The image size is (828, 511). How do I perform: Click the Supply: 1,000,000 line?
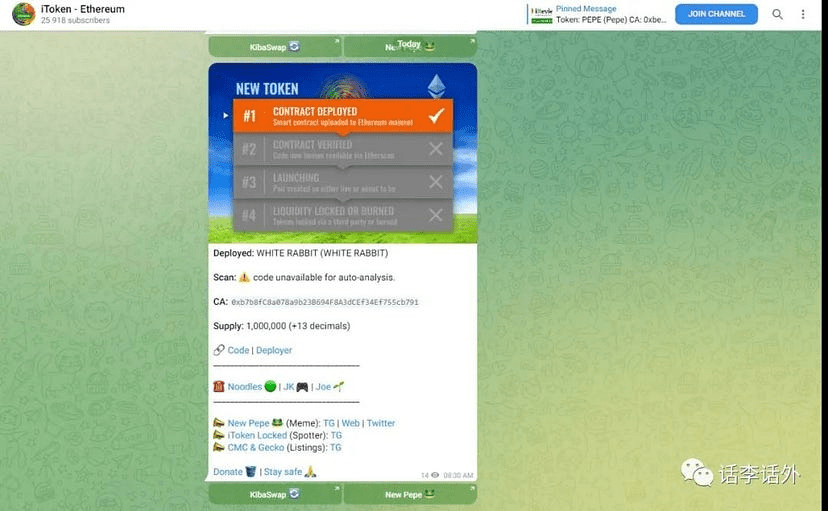281,326
